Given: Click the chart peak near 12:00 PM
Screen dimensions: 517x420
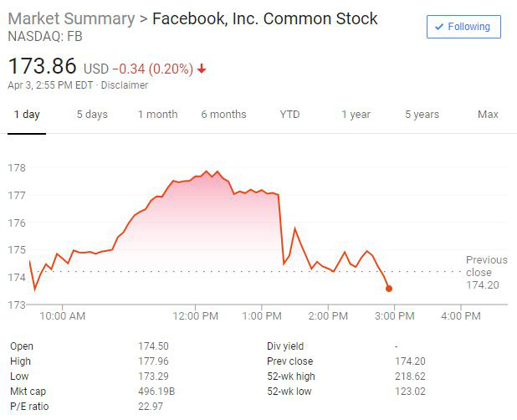Looking at the screenshot, I should coord(207,172).
